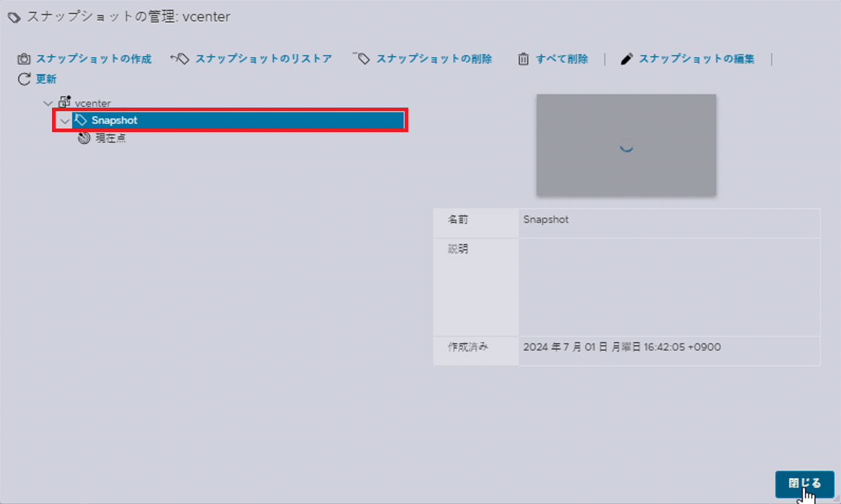This screenshot has height=504, width=841.
Task: Select the pencil icon to edit snapshot
Action: tap(626, 58)
